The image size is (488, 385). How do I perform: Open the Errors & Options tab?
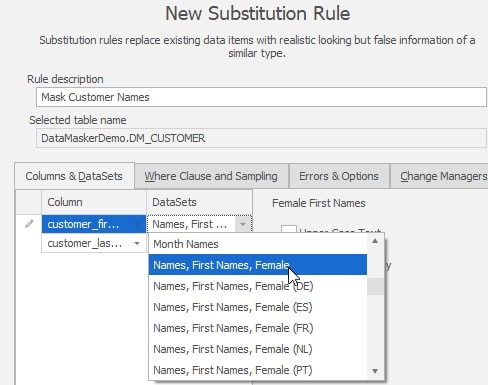339,176
